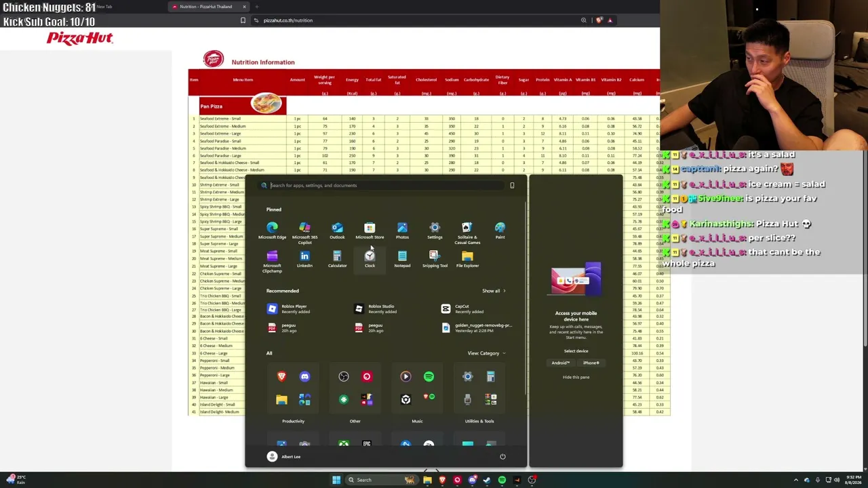Viewport: 868px width, 488px height.
Task: Click the Pinned section heading
Action: point(273,209)
